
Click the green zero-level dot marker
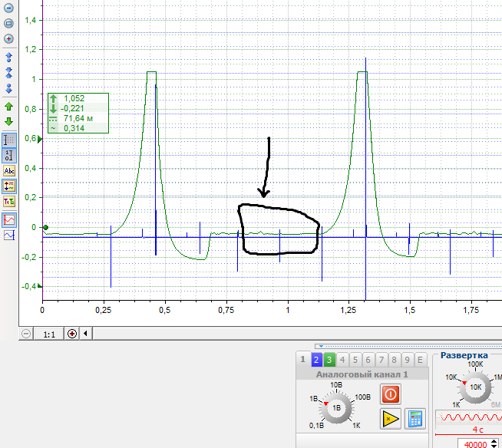pos(45,228)
